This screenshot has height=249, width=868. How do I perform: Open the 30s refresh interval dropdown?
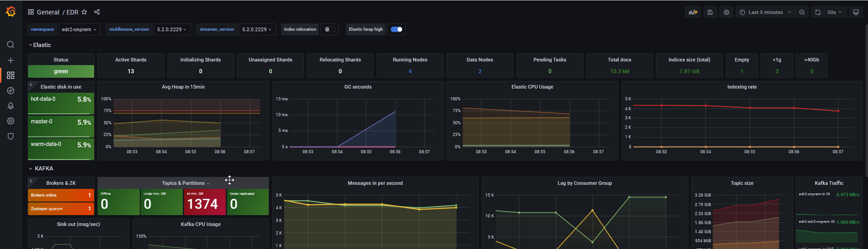[x=835, y=12]
